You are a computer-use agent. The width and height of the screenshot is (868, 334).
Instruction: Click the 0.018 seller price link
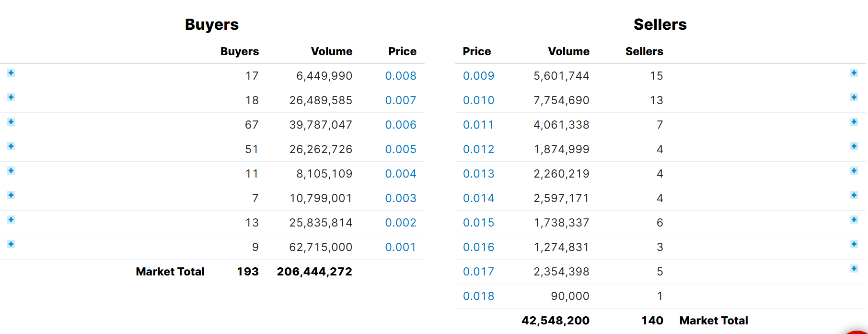coord(478,296)
